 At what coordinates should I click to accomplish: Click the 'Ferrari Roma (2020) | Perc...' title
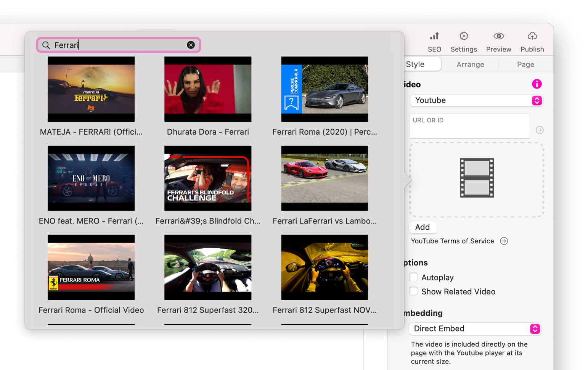(325, 132)
